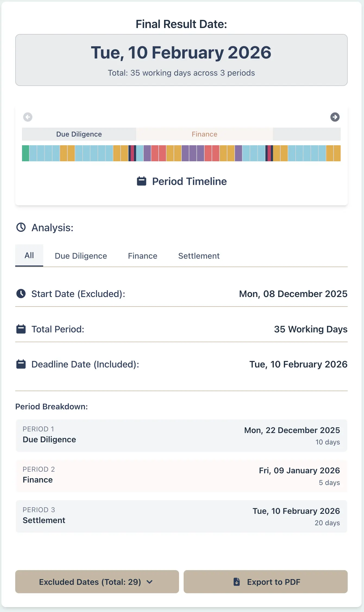Switch back to the All tab
Screen dimensions: 364x612
(29, 255)
